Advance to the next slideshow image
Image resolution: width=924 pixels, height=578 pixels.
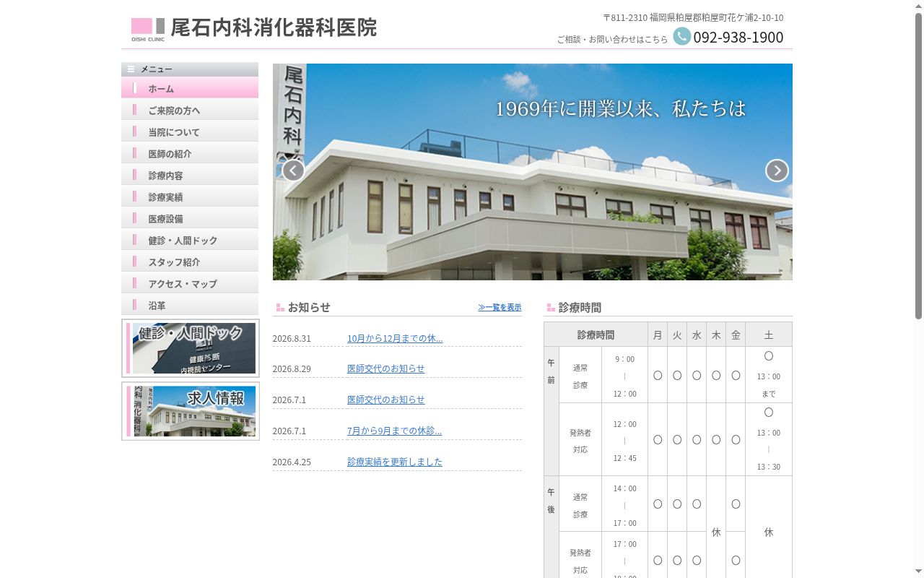777,171
